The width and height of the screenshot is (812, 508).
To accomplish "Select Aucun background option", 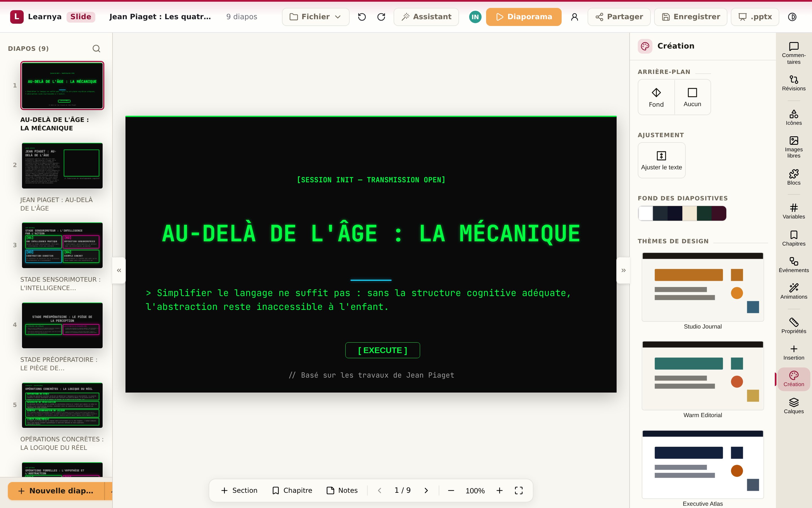I will (x=692, y=97).
